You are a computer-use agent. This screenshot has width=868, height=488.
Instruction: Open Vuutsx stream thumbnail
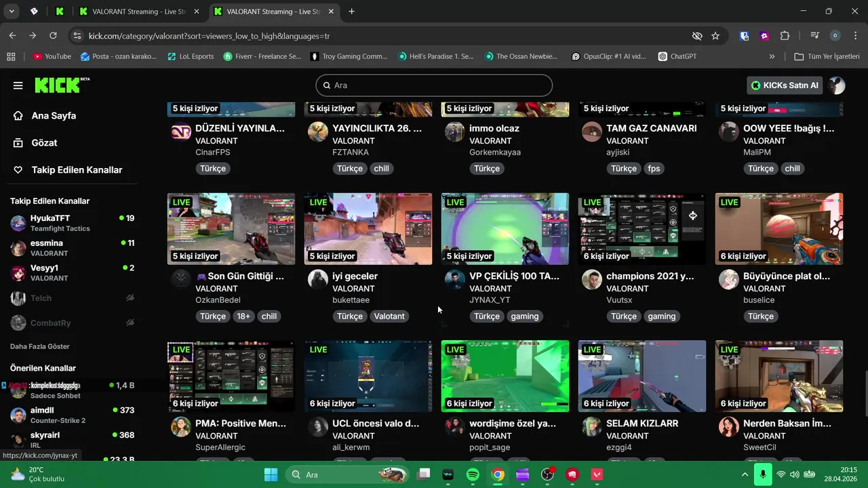click(642, 229)
